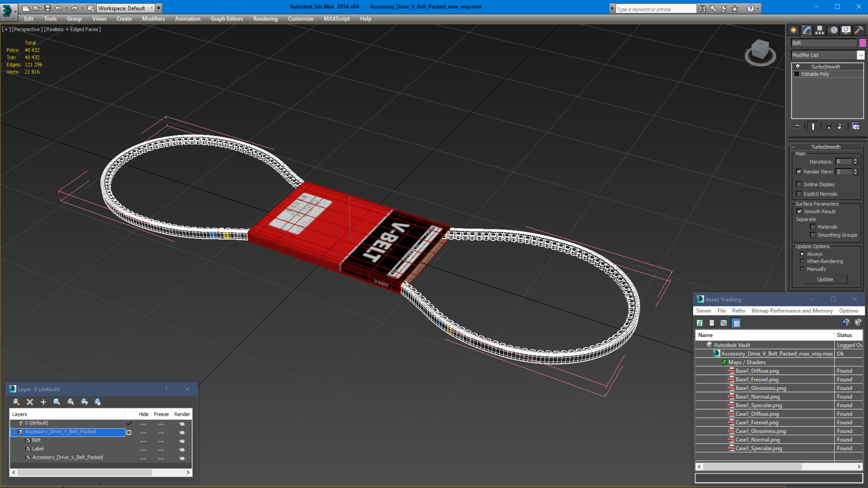This screenshot has width=868, height=488.
Task: Remove modifier from the stack trash icon
Action: pyautogui.click(x=840, y=126)
